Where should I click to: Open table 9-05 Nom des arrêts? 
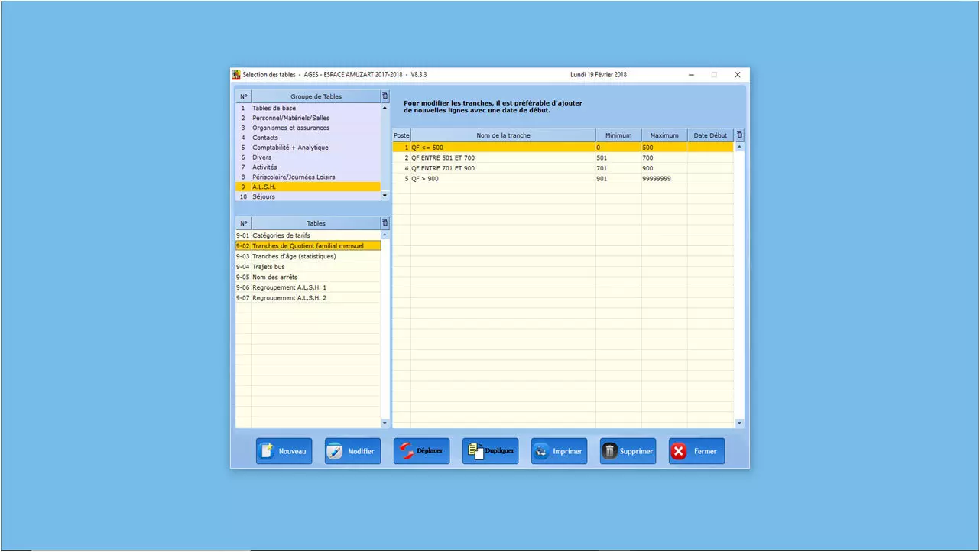coord(307,277)
